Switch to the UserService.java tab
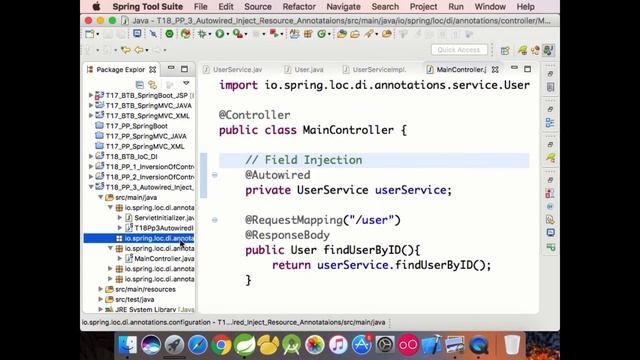 pyautogui.click(x=233, y=70)
